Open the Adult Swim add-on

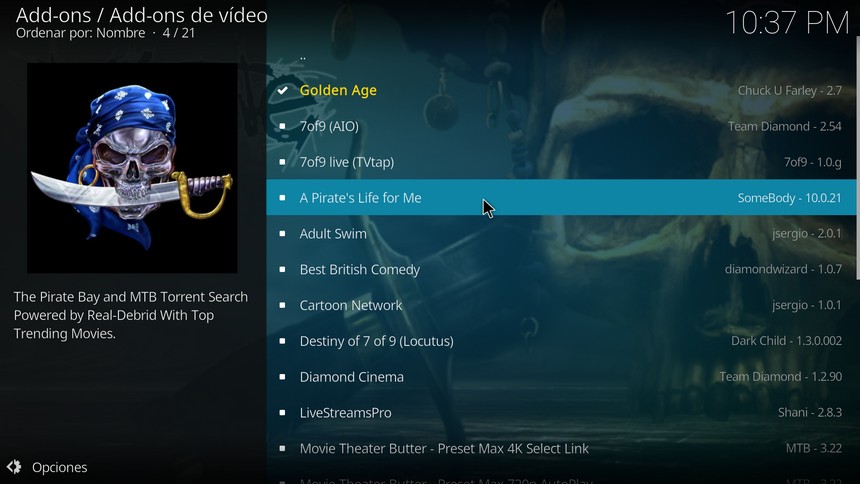(x=561, y=233)
